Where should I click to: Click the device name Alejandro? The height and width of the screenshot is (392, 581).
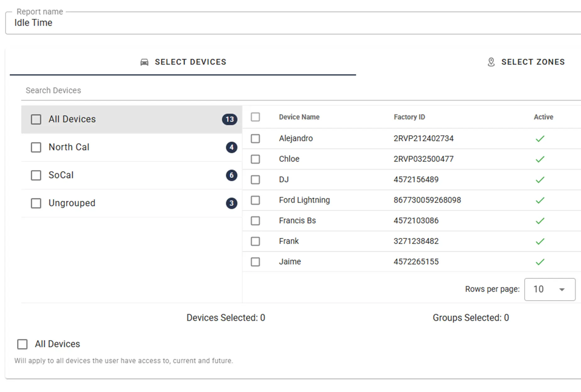(296, 139)
